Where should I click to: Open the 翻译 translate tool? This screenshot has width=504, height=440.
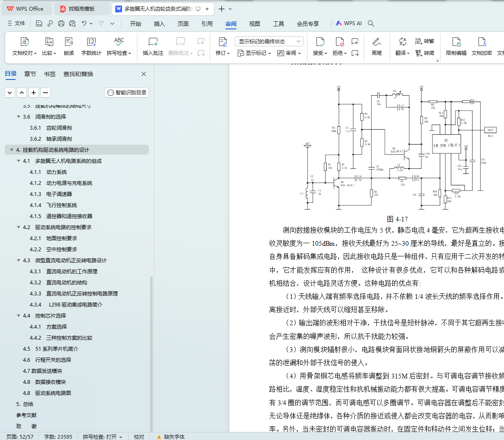(402, 47)
